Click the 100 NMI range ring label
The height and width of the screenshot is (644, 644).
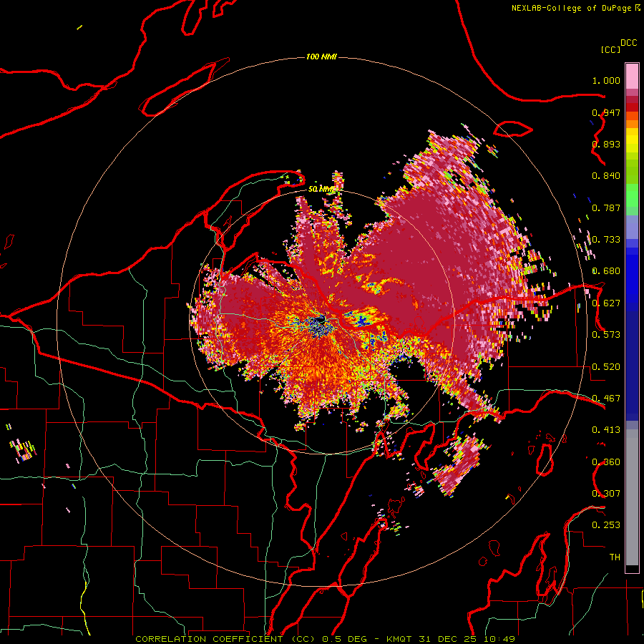pos(321,57)
